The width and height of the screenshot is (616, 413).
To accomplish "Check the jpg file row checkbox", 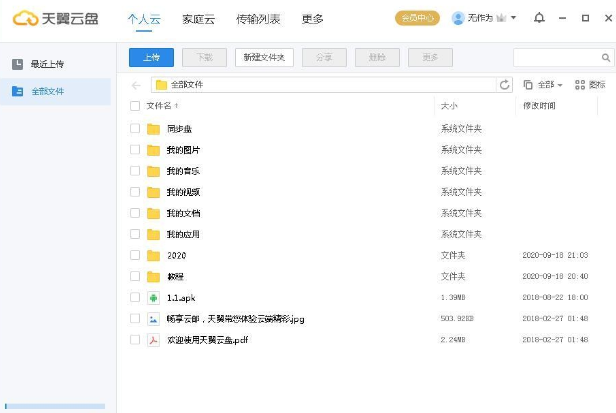I will 135,318.
